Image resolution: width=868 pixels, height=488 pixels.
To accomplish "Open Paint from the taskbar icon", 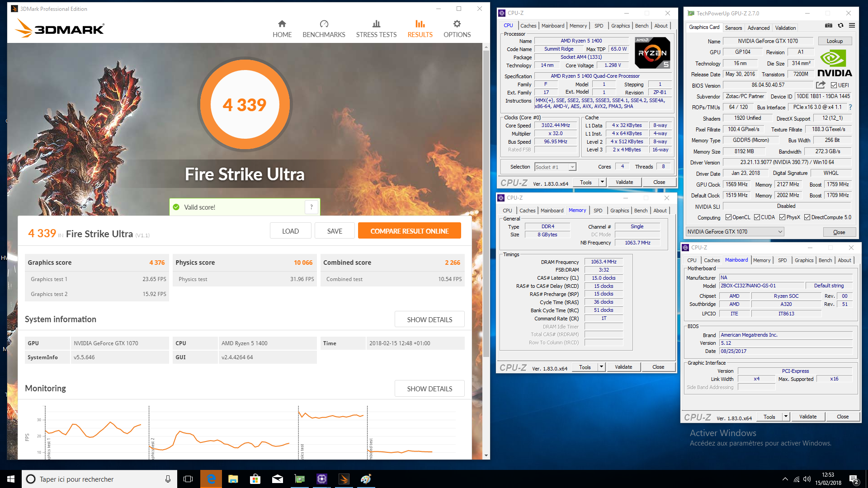I will pos(366,479).
